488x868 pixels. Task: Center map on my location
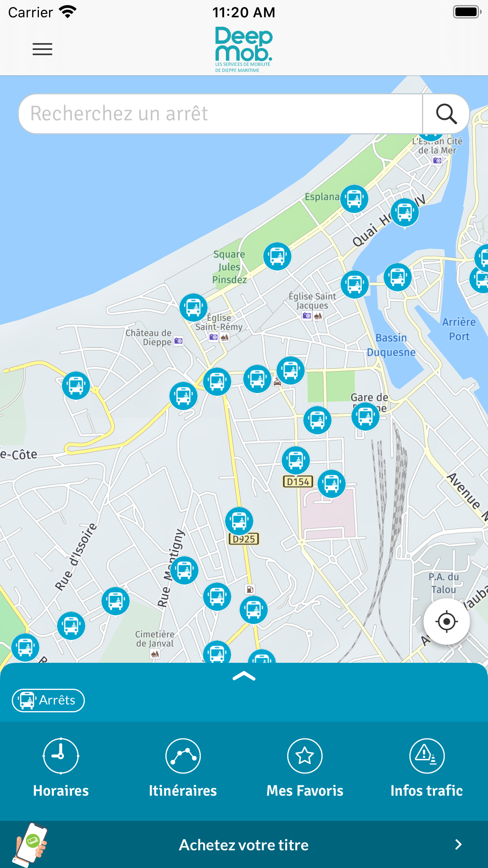(x=447, y=622)
